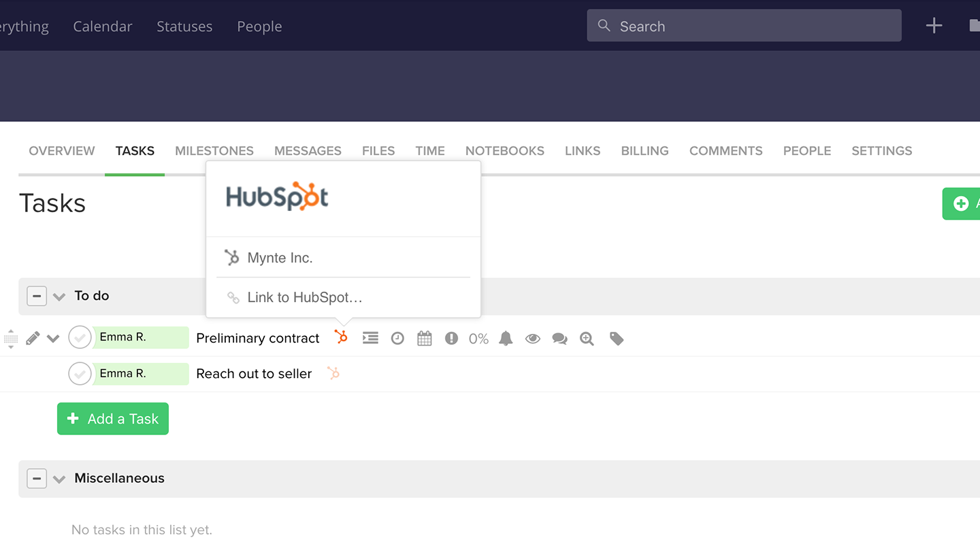This screenshot has height=544, width=980.
Task: Click the search magnifier icon
Action: click(x=604, y=25)
